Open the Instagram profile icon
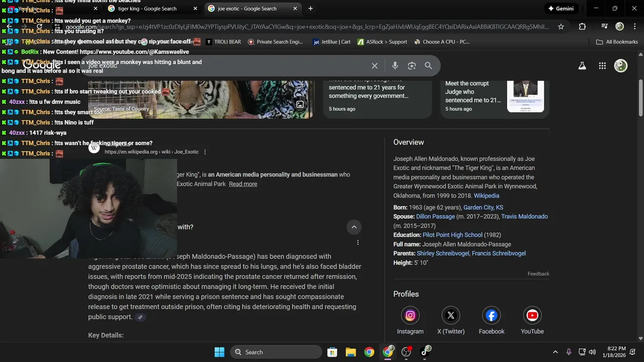The image size is (644, 362). tap(410, 316)
